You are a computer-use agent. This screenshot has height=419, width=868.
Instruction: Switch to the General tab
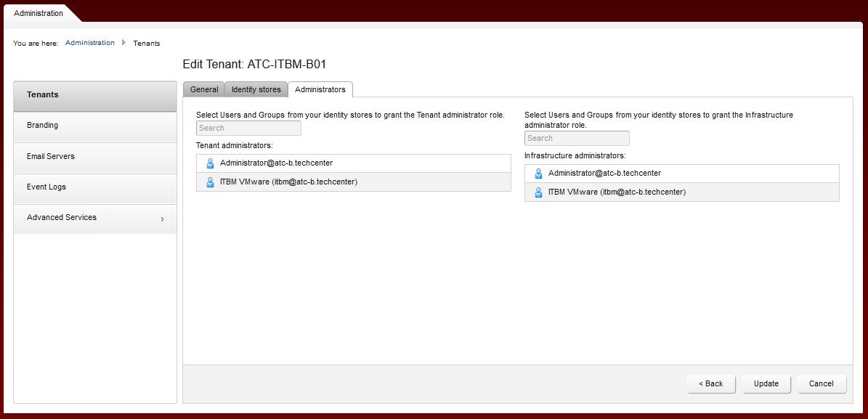204,89
